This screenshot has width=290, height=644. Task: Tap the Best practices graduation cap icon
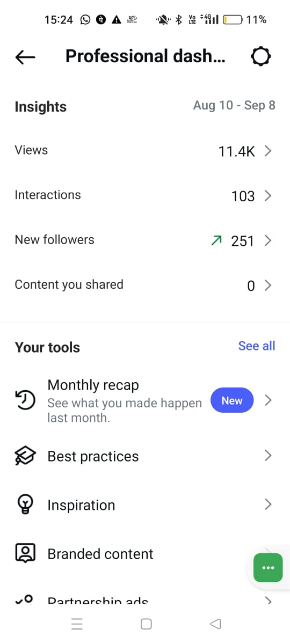coord(25,456)
